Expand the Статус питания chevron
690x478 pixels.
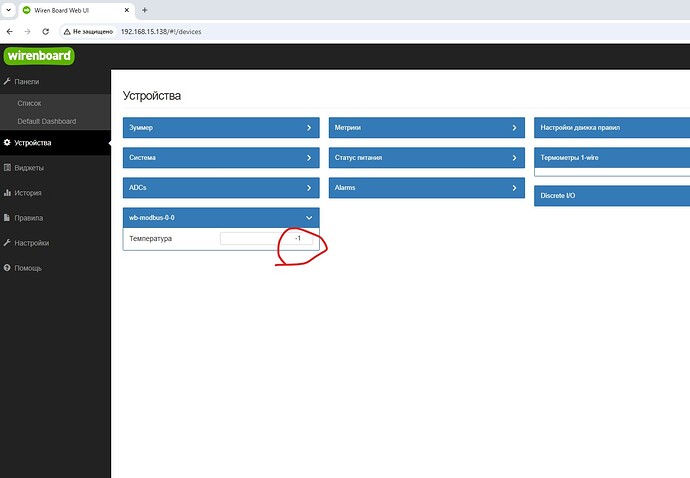pyautogui.click(x=514, y=158)
